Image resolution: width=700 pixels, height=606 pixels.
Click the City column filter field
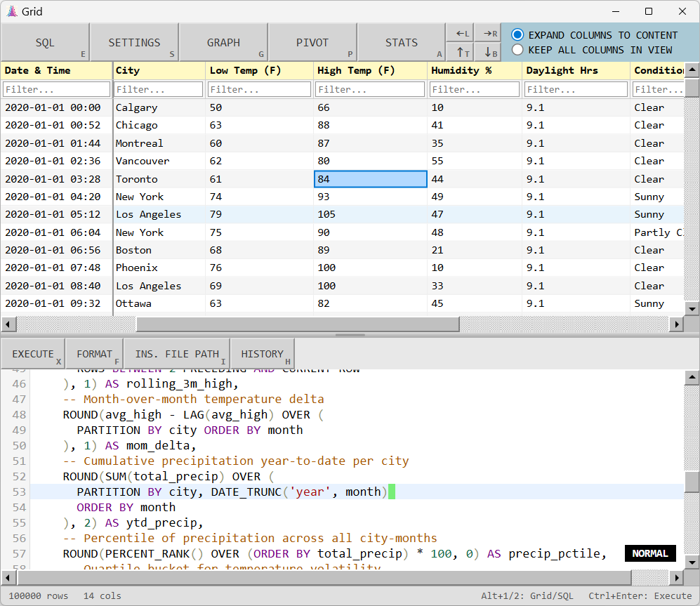(159, 89)
